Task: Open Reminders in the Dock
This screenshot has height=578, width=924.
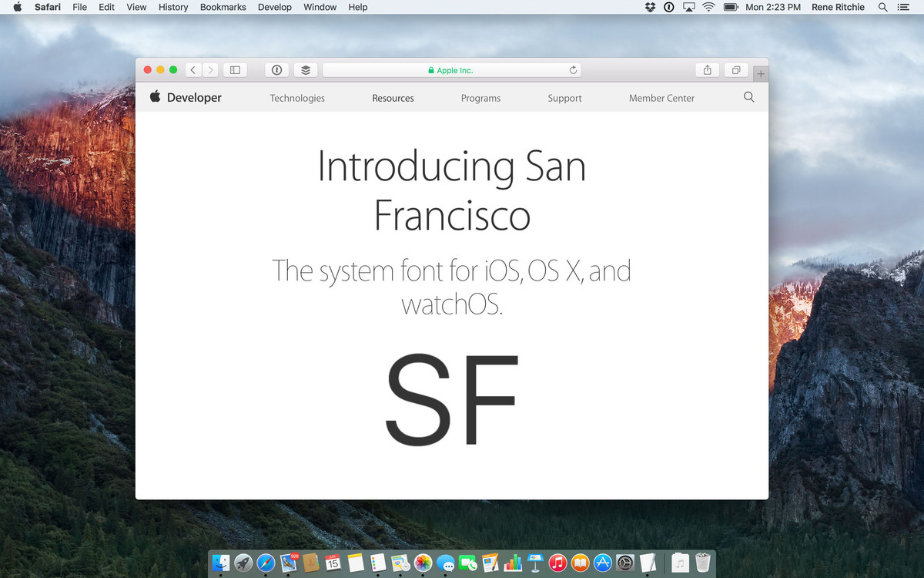Action: [x=377, y=563]
